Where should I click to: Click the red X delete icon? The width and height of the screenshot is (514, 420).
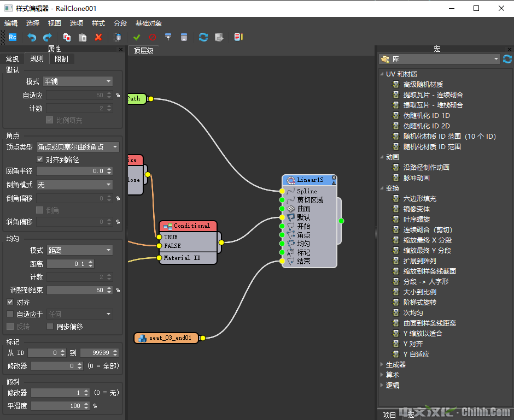(98, 37)
